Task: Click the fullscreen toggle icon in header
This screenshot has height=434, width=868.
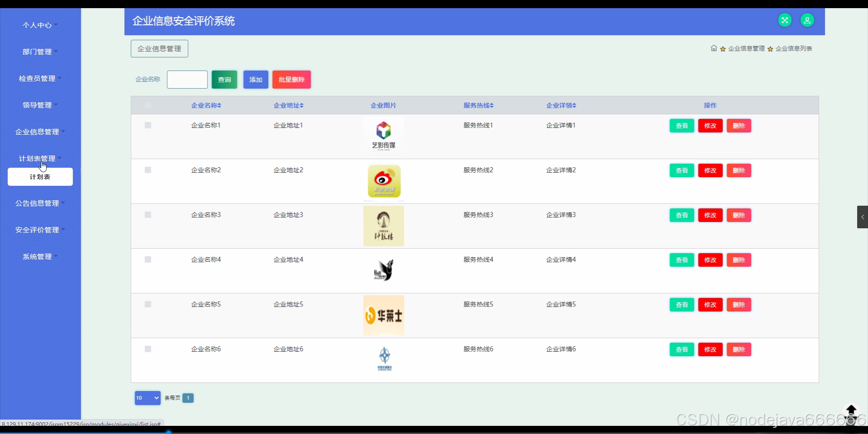Action: pyautogui.click(x=785, y=20)
